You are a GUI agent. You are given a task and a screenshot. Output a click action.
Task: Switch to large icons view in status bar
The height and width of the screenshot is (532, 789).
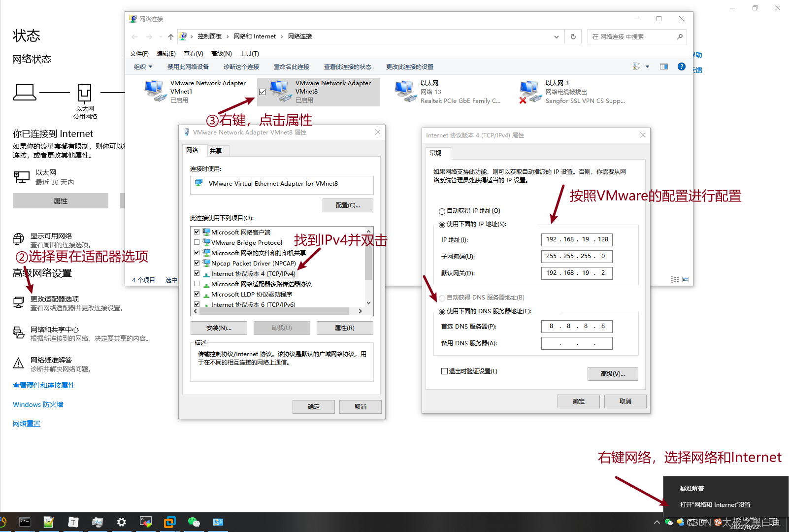(685, 279)
